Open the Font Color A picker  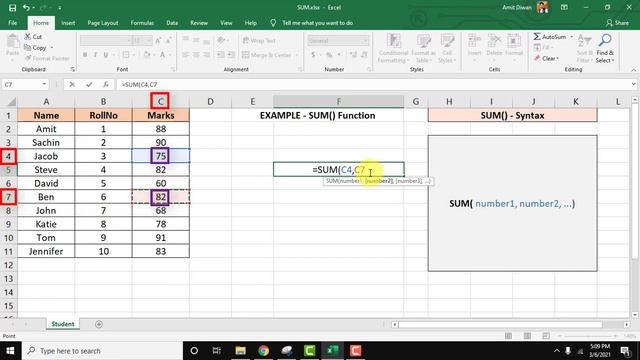coord(162,55)
